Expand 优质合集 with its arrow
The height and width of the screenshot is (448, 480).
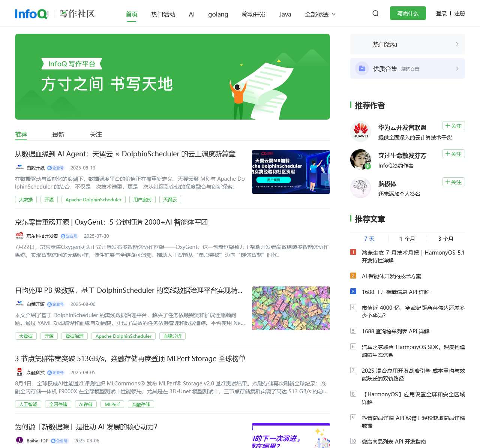[x=457, y=69]
